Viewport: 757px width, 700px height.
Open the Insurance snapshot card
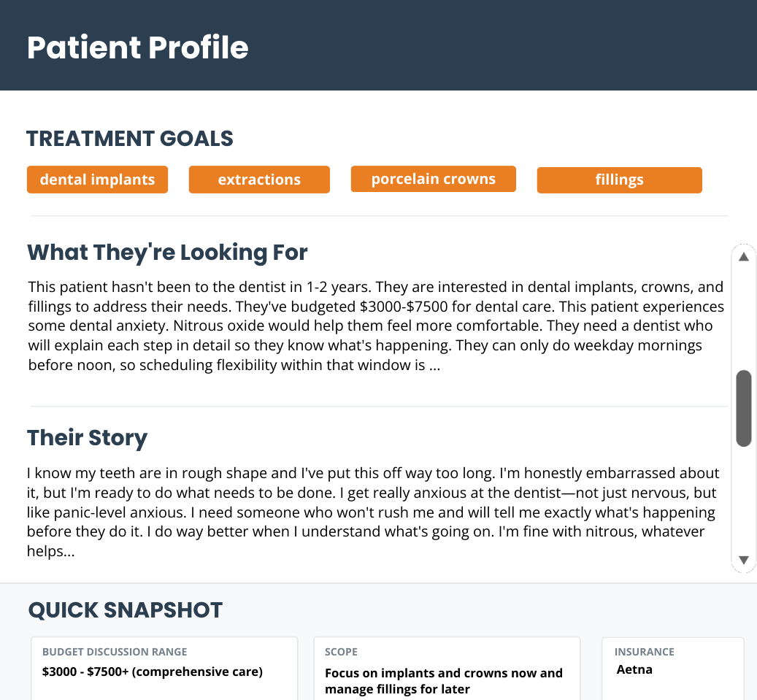pyautogui.click(x=672, y=668)
